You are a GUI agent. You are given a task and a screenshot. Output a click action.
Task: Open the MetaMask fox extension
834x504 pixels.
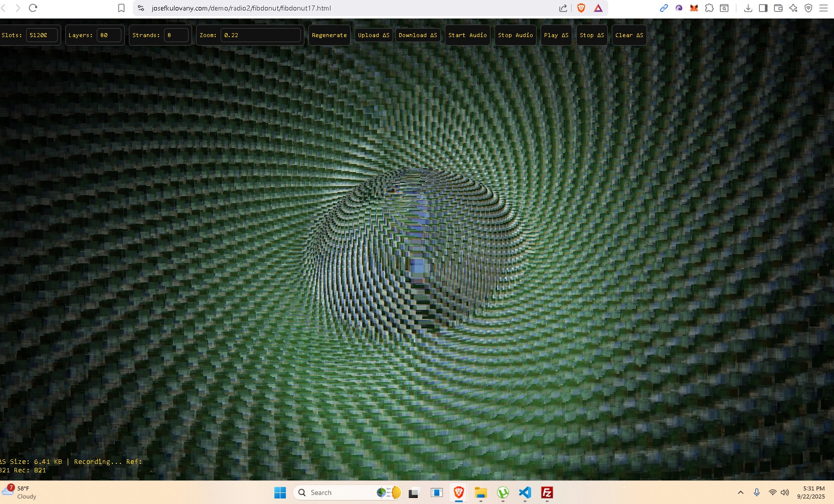point(694,8)
